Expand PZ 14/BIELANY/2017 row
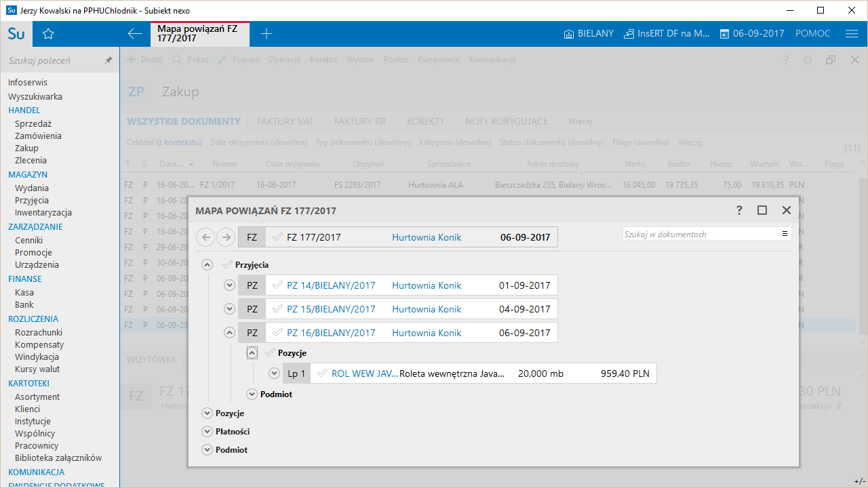The width and height of the screenshot is (868, 488). click(229, 285)
